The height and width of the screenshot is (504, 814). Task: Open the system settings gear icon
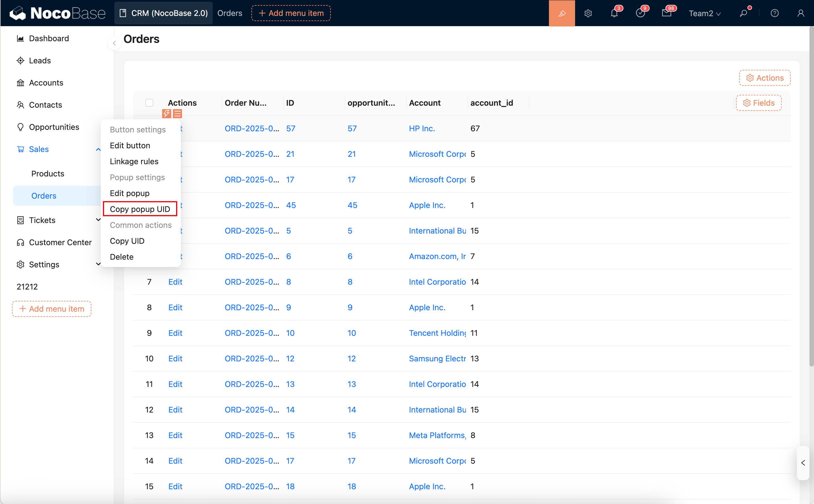[x=588, y=13]
